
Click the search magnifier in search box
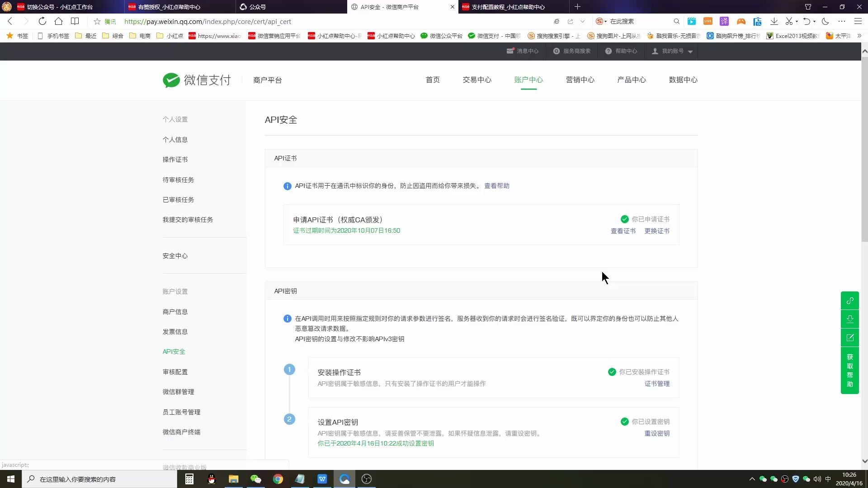(x=676, y=21)
